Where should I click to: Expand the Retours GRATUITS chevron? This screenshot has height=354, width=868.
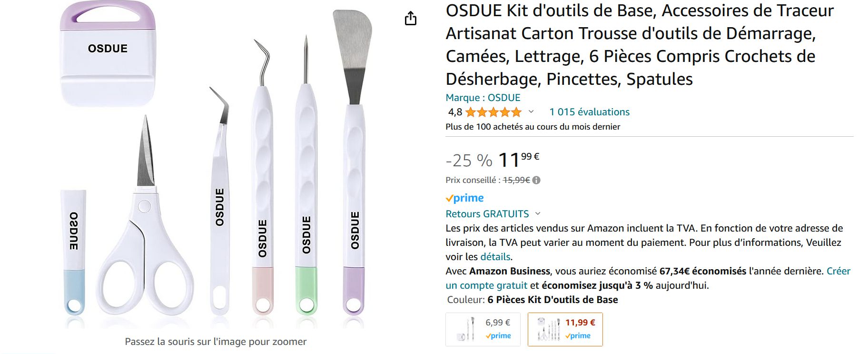coord(538,214)
